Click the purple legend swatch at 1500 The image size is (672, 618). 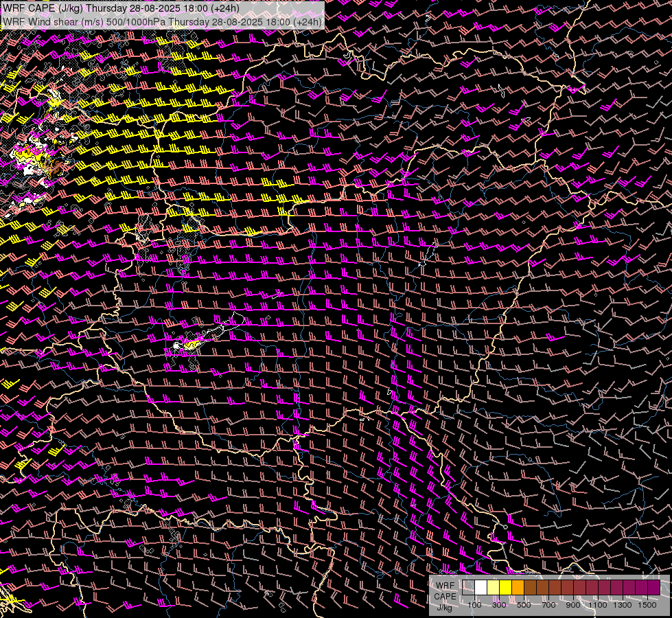point(653,588)
